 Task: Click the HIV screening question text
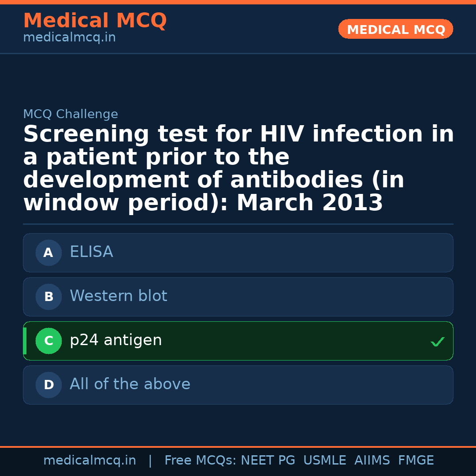[238, 169]
